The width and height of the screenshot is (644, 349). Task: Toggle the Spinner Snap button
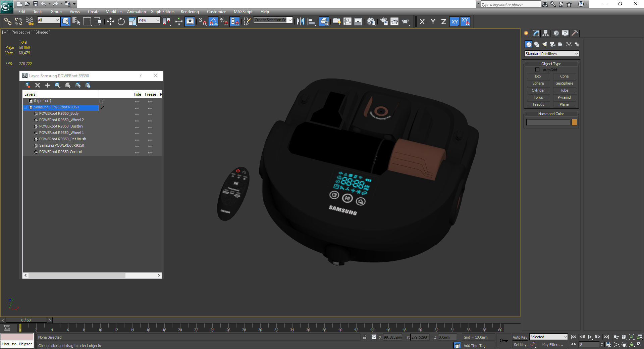click(235, 21)
